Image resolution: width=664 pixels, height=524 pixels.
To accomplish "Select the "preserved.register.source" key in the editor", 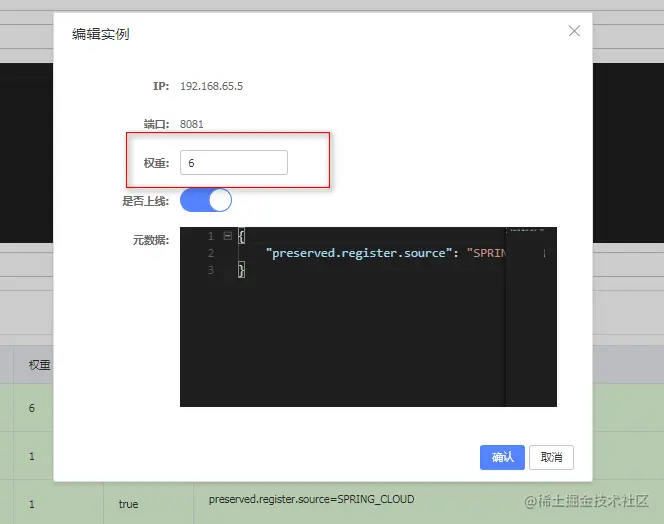I will [x=359, y=253].
